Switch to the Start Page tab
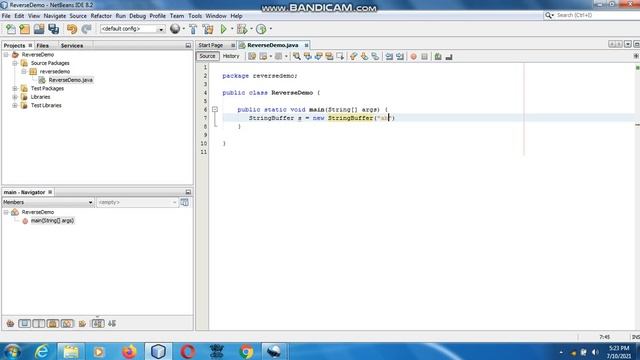 211,45
